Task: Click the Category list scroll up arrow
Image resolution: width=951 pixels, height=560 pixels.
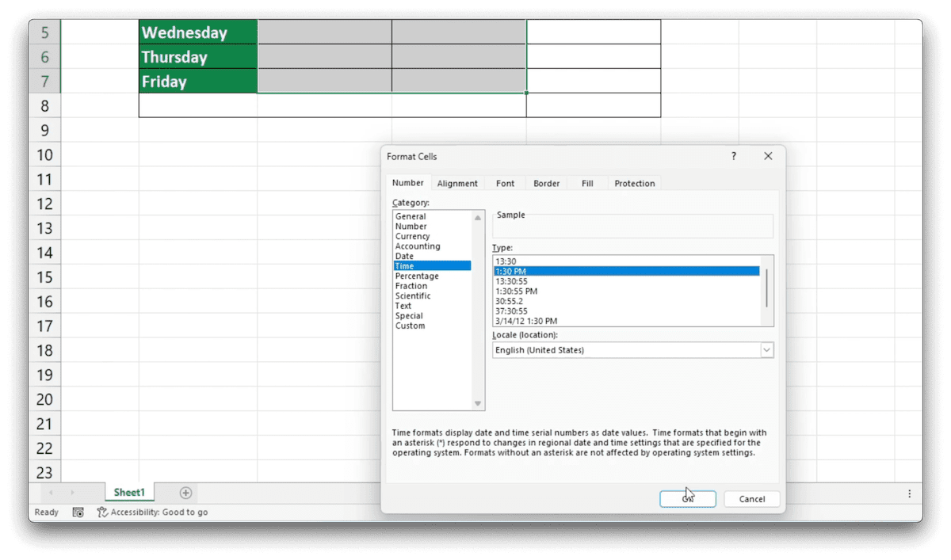Action: click(478, 217)
